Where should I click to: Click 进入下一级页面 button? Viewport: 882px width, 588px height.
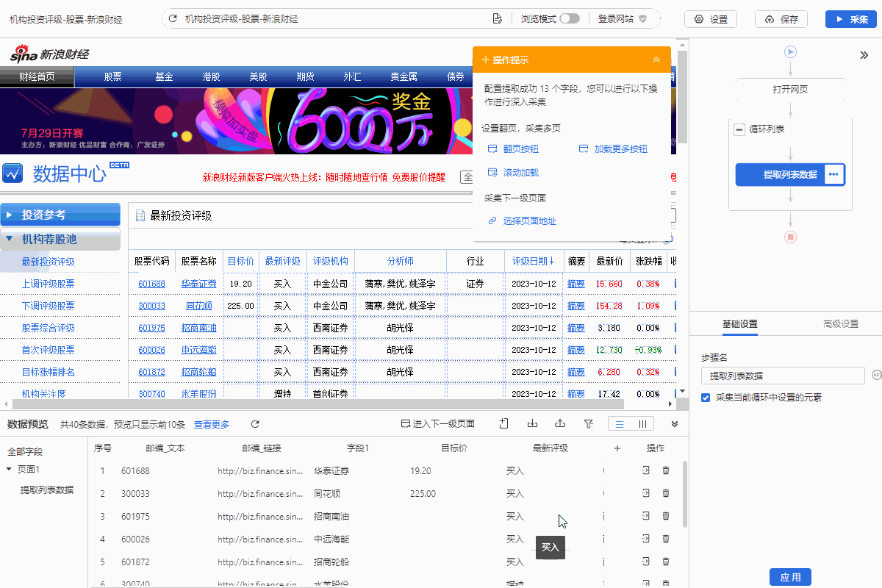click(x=437, y=424)
